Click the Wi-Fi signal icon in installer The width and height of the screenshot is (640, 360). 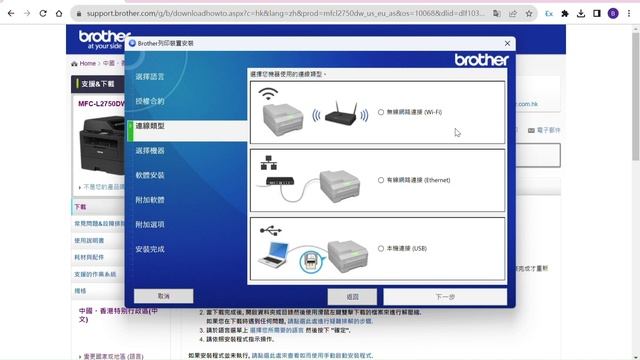(x=268, y=94)
